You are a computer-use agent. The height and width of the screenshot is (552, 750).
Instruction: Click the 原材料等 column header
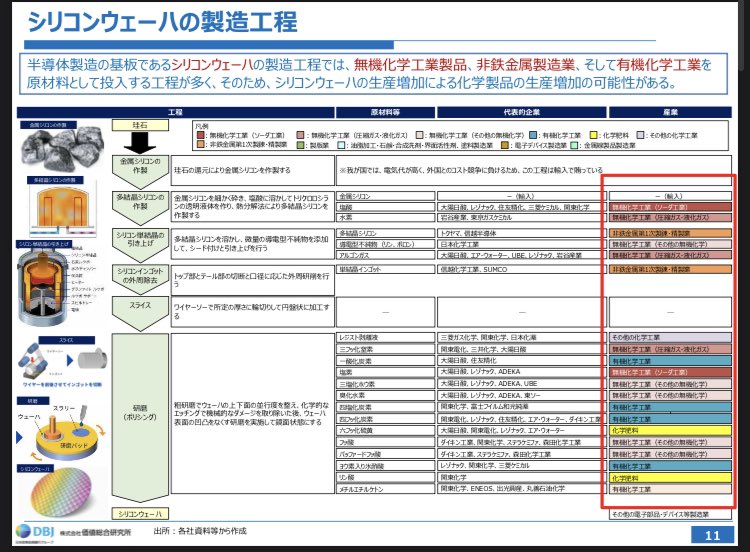coord(386,112)
